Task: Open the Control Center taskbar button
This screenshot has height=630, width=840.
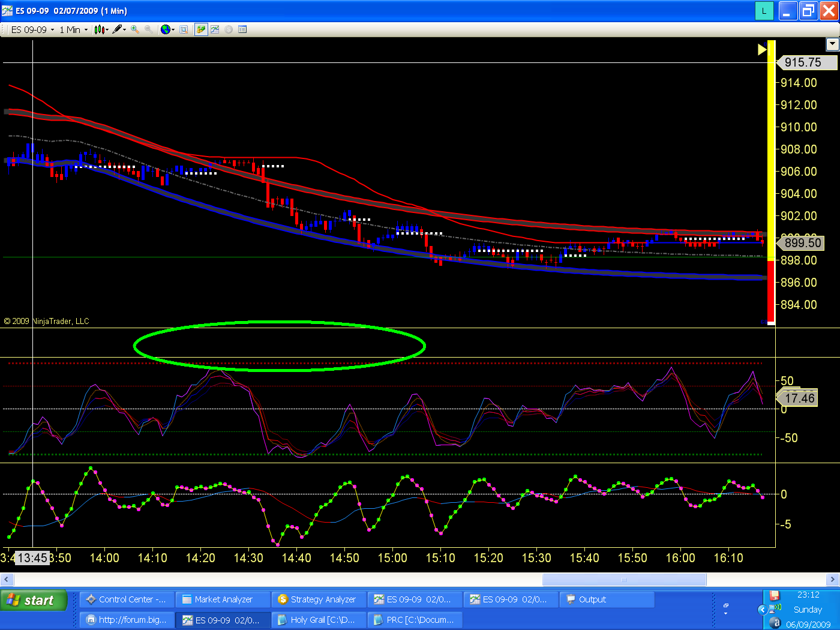Action: tap(127, 599)
